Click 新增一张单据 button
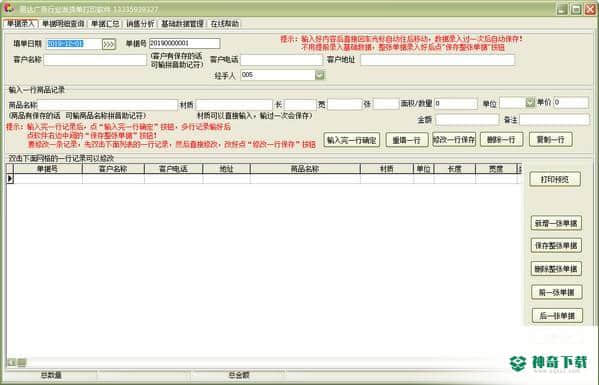Image resolution: width=599 pixels, height=385 pixels. pos(556,223)
